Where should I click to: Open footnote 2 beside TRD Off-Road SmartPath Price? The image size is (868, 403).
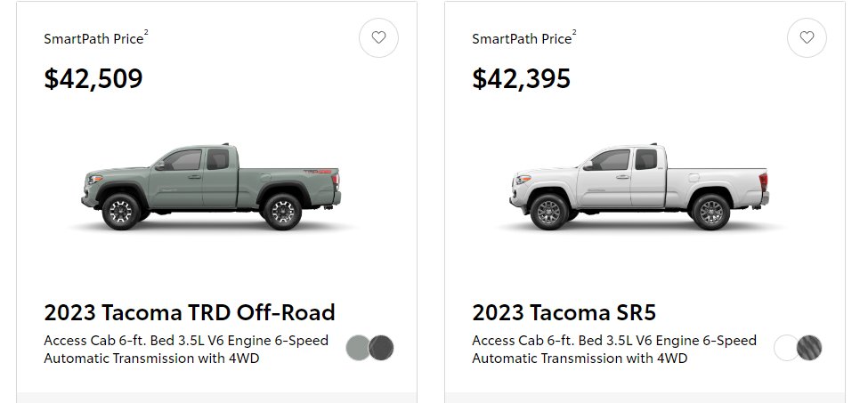146,33
